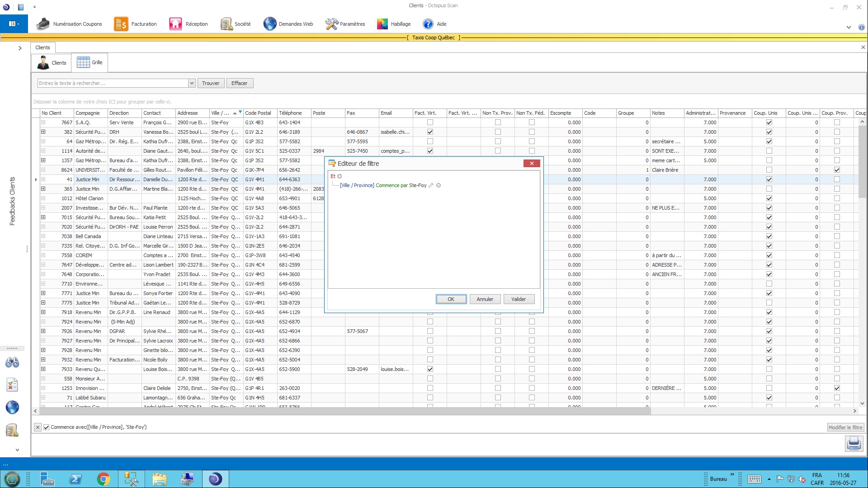868x488 pixels.
Task: Open filter on Ville column header
Action: [240, 112]
